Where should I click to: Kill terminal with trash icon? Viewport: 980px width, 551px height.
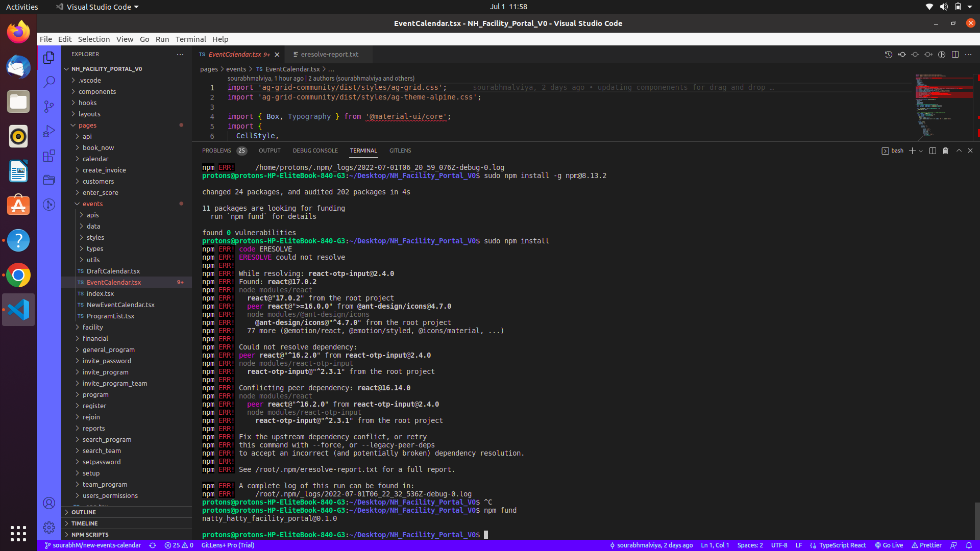click(x=945, y=151)
